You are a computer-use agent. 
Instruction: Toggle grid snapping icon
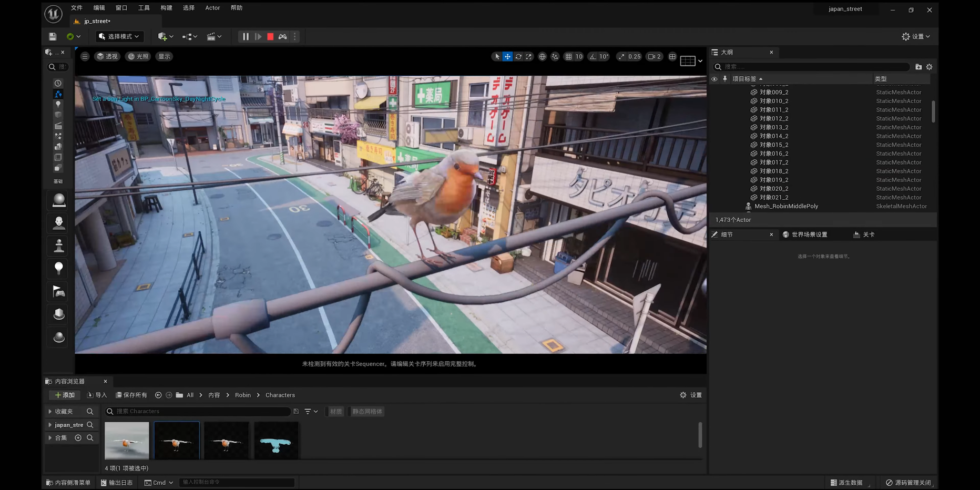click(x=568, y=57)
